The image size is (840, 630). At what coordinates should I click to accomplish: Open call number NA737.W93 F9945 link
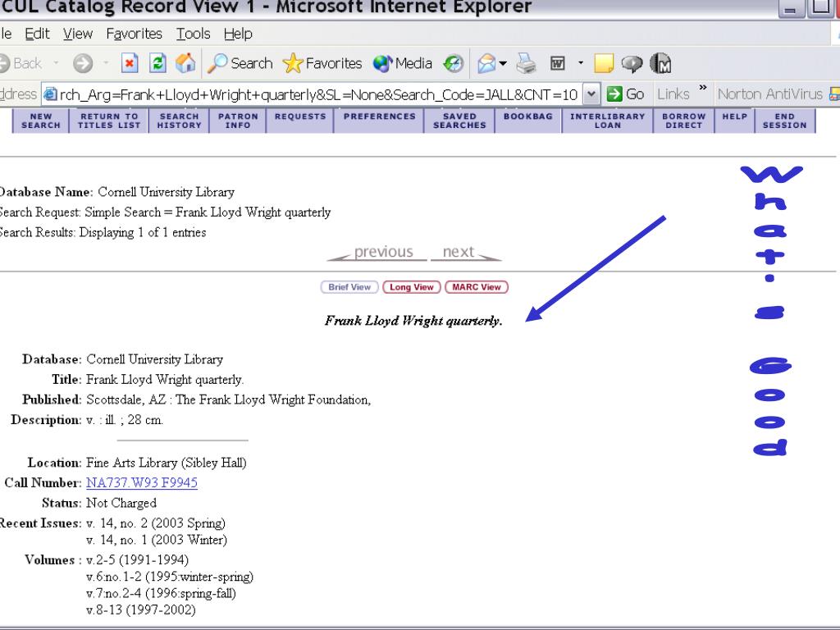[x=142, y=482]
